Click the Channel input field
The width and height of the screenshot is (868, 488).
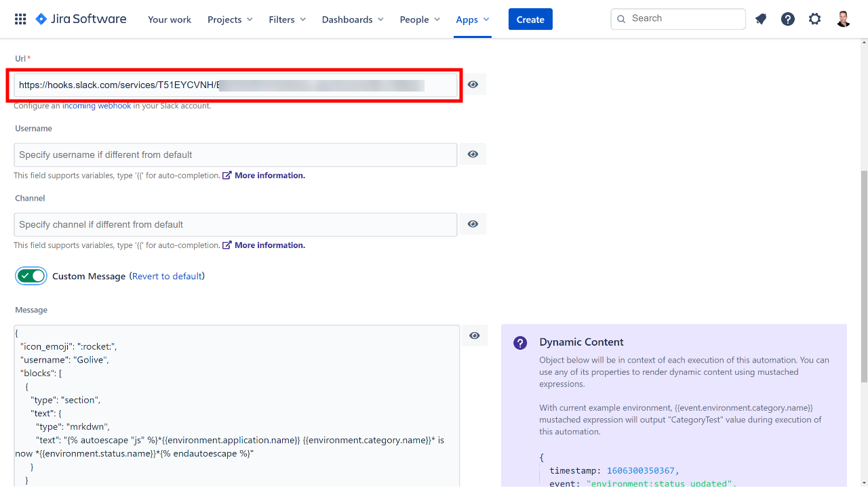(x=235, y=224)
